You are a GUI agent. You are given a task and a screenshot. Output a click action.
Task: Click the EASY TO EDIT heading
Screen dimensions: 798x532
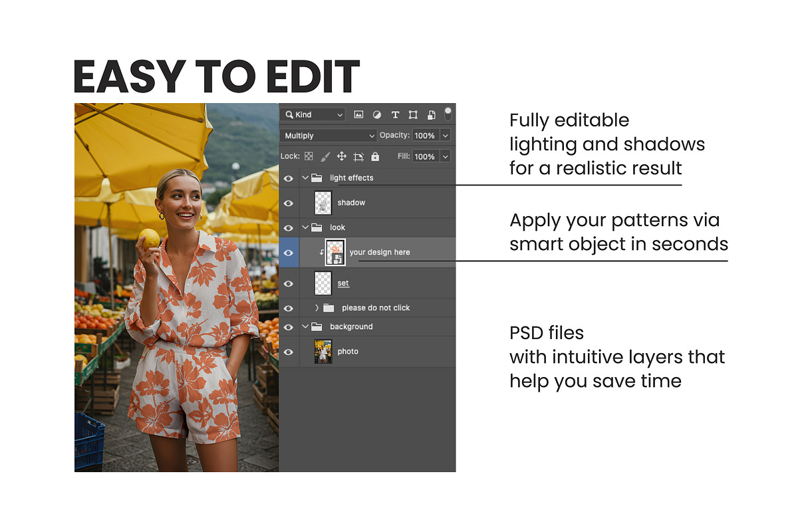pos(217,76)
